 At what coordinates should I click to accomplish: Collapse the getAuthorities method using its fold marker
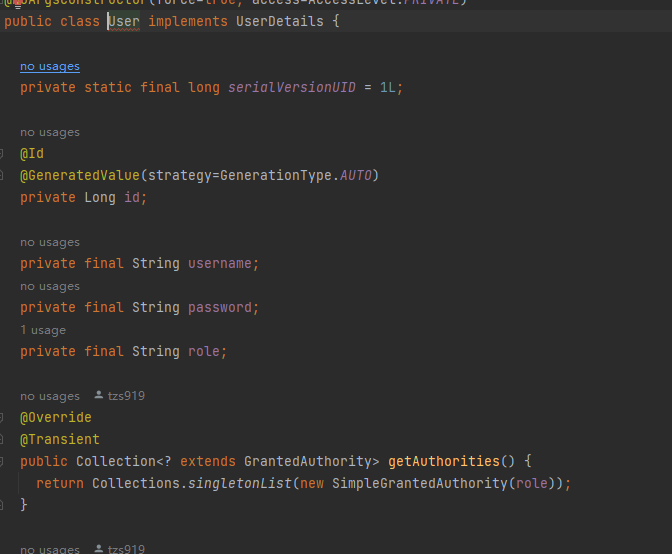(2, 461)
